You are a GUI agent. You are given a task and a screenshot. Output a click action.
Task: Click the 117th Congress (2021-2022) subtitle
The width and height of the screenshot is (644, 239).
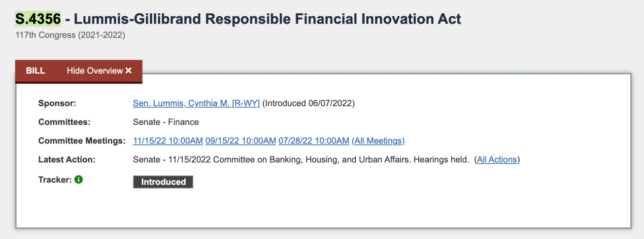[70, 36]
